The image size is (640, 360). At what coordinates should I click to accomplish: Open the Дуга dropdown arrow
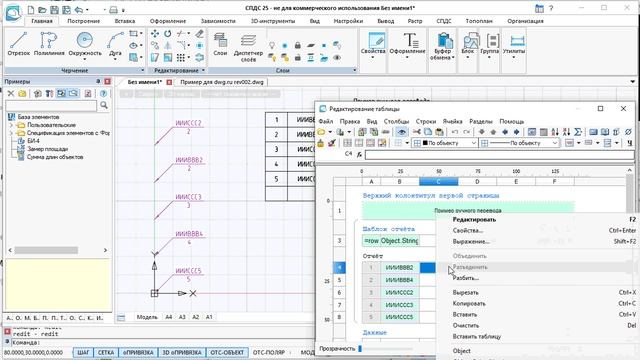(x=115, y=60)
